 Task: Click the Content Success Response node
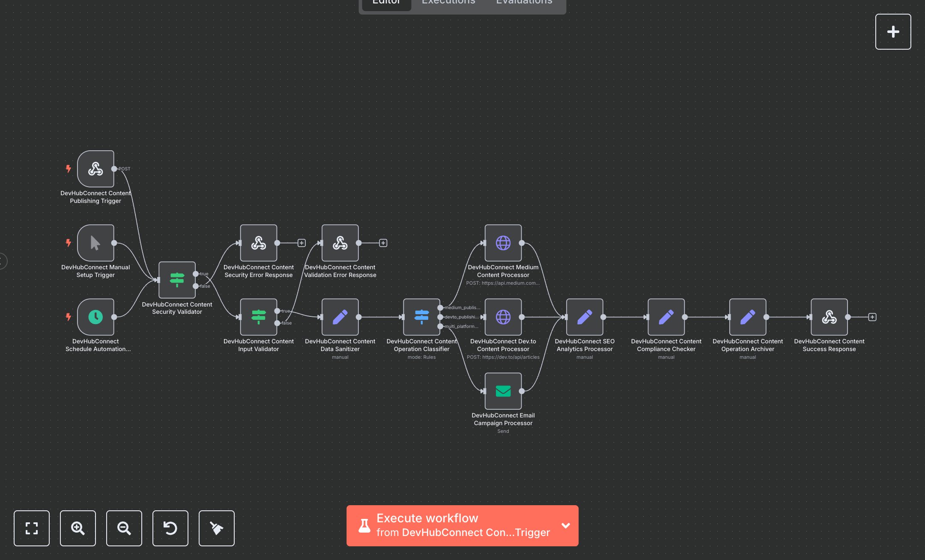pos(829,317)
